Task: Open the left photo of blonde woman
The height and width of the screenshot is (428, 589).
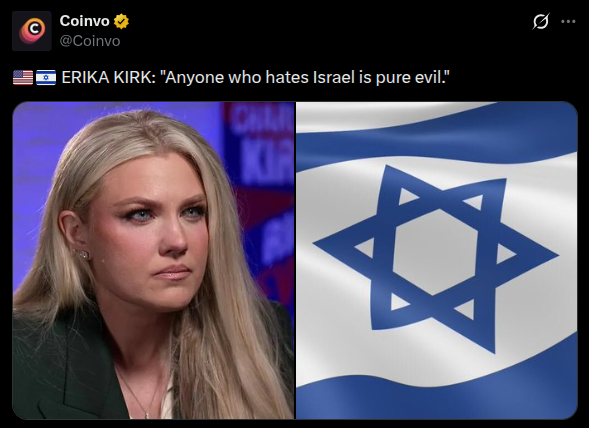Action: click(154, 260)
